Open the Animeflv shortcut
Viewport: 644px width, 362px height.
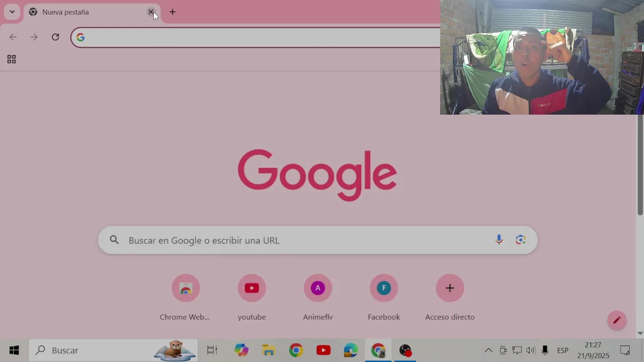point(317,297)
